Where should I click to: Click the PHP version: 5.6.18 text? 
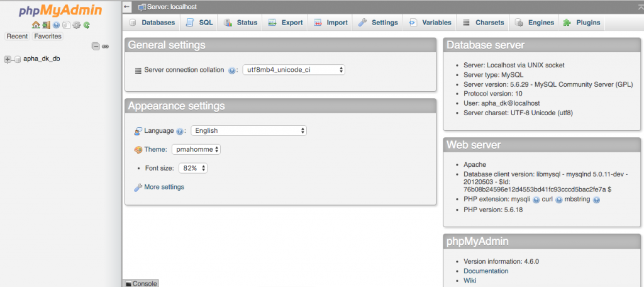click(493, 210)
